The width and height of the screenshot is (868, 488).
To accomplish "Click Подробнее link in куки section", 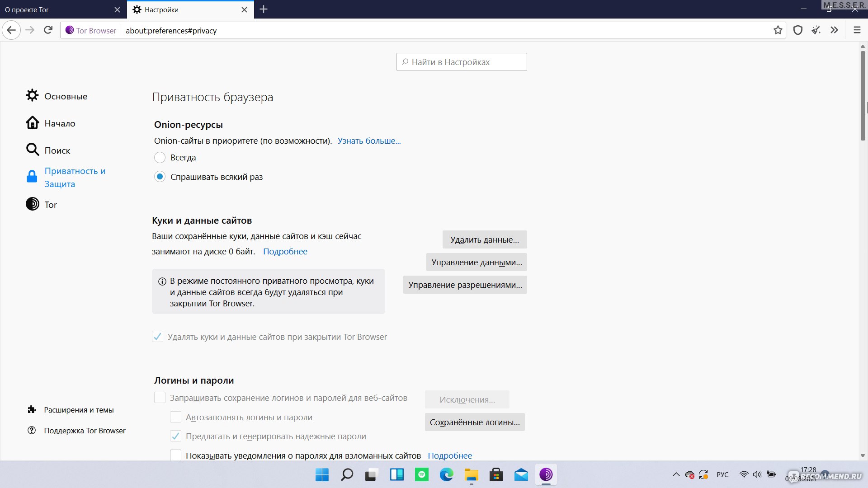I will 286,251.
